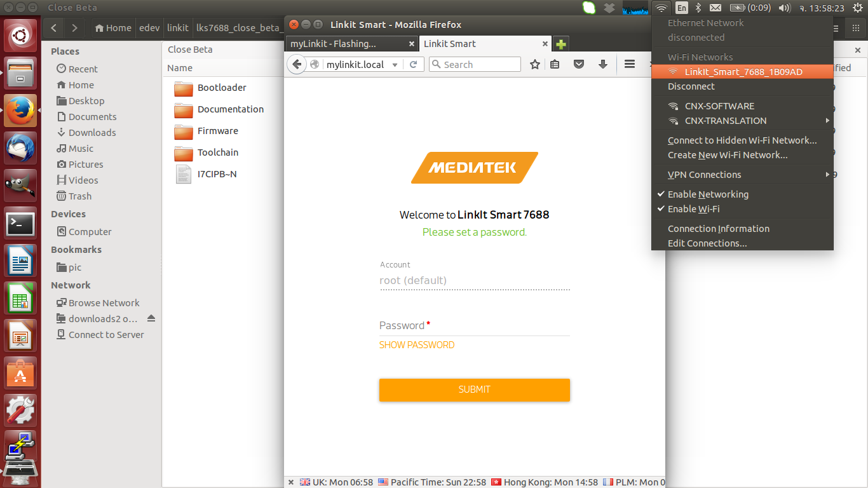
Task: Open System Settings from the dock
Action: 20,410
